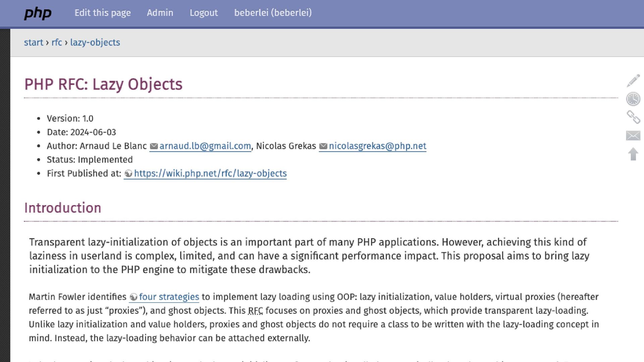
Task: Click globe icon beside the wiki.php.net URL
Action: click(128, 174)
